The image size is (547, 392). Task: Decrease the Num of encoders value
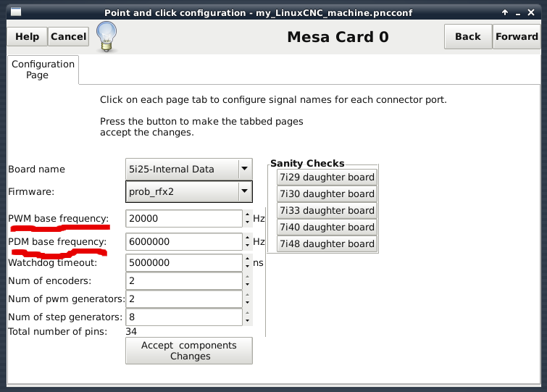pyautogui.click(x=247, y=284)
